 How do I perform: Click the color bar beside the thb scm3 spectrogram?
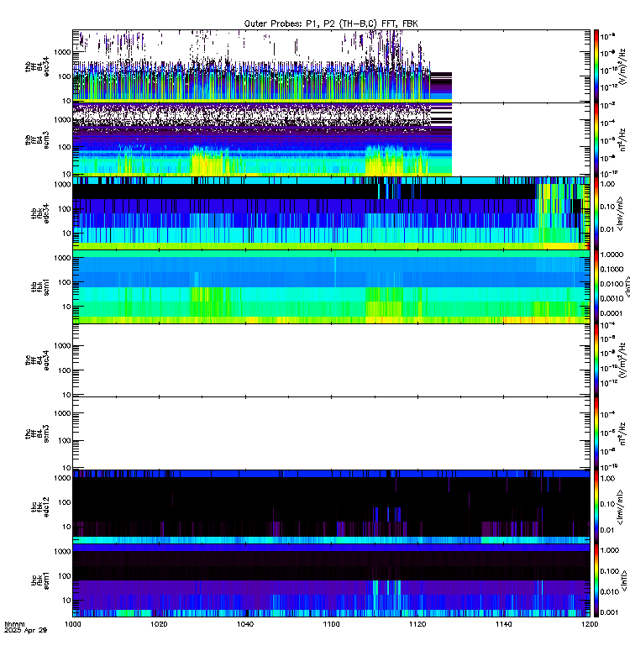point(596,139)
